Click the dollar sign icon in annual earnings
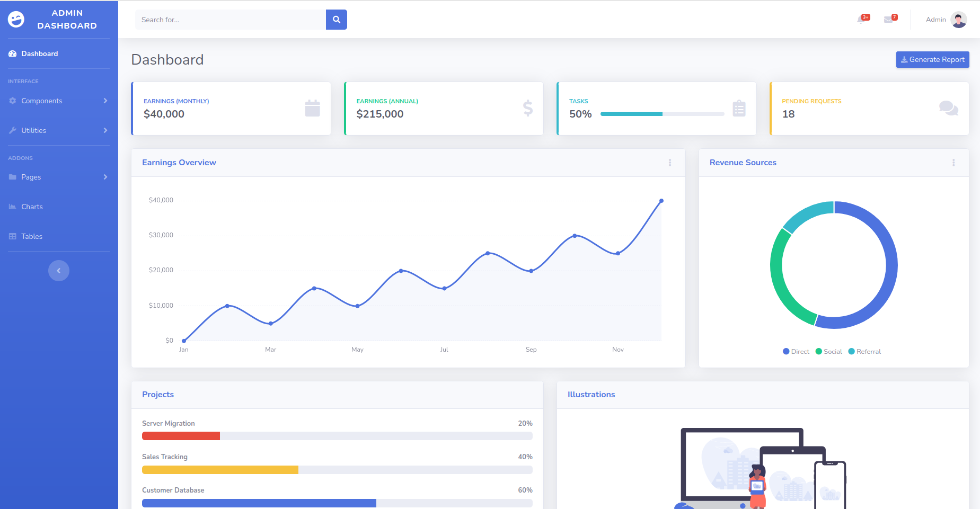980x509 pixels. [x=527, y=108]
